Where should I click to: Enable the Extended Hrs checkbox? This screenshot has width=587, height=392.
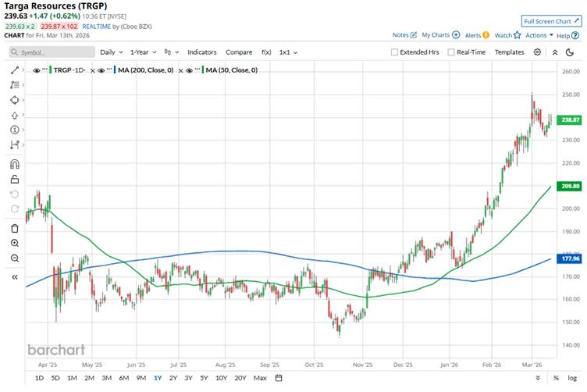(395, 52)
